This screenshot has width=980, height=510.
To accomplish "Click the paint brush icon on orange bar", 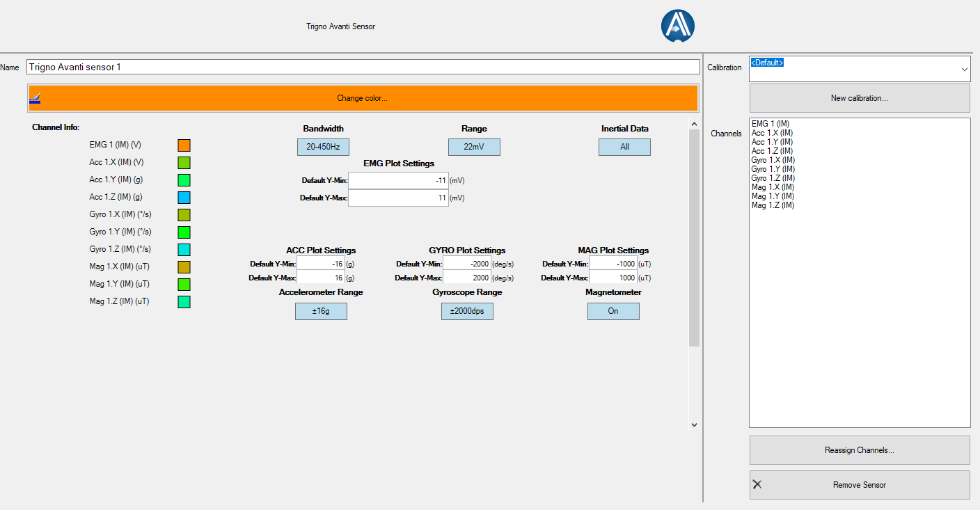I will [x=35, y=98].
